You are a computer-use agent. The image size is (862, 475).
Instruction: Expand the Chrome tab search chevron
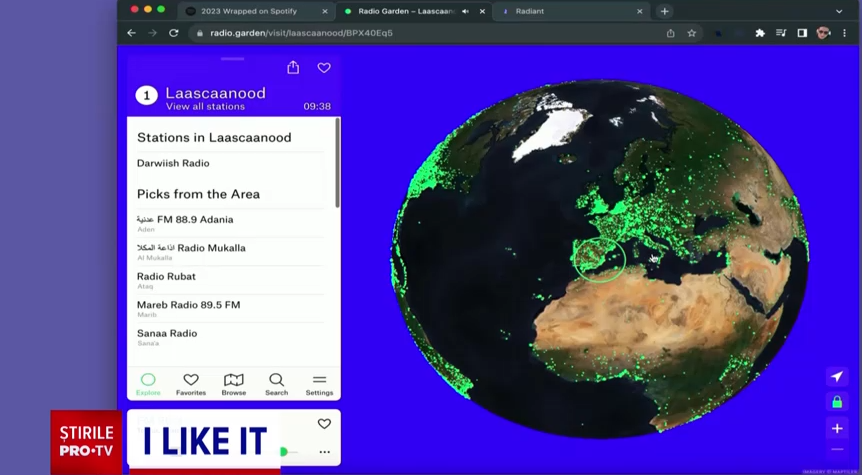coord(839,11)
